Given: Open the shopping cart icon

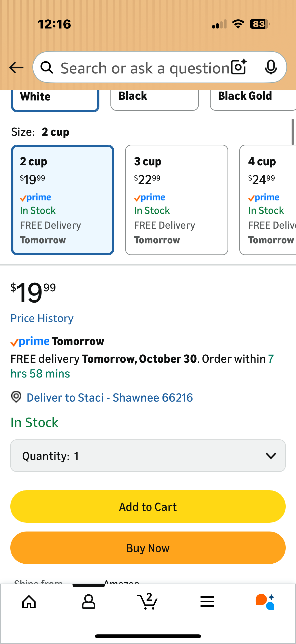Looking at the screenshot, I should 148,601.
